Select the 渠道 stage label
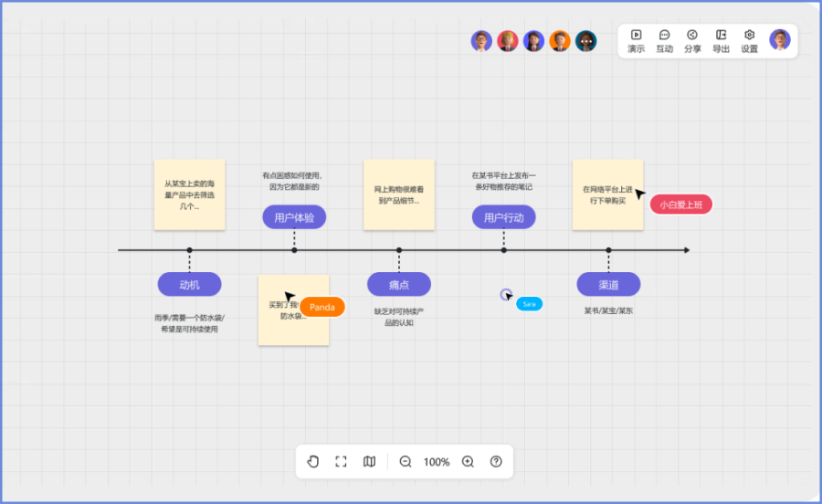Image resolution: width=822 pixels, height=504 pixels. [x=608, y=285]
